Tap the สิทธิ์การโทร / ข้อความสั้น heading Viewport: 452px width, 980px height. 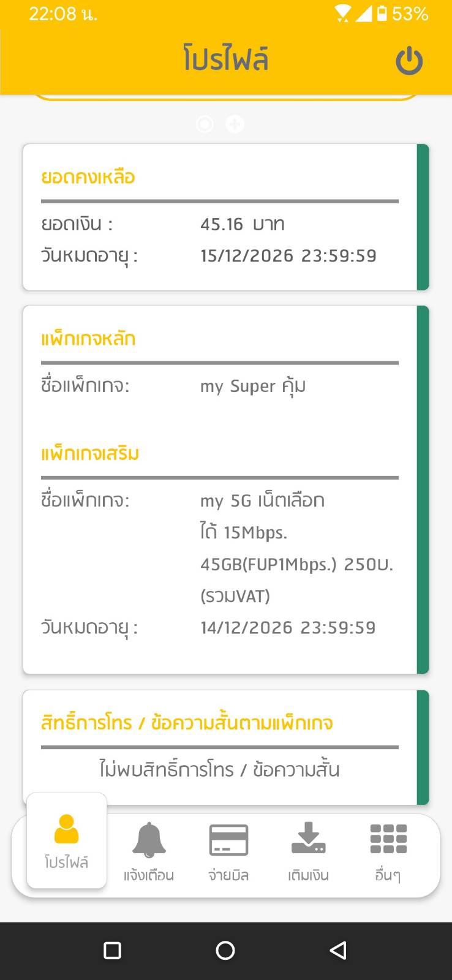pos(187,723)
